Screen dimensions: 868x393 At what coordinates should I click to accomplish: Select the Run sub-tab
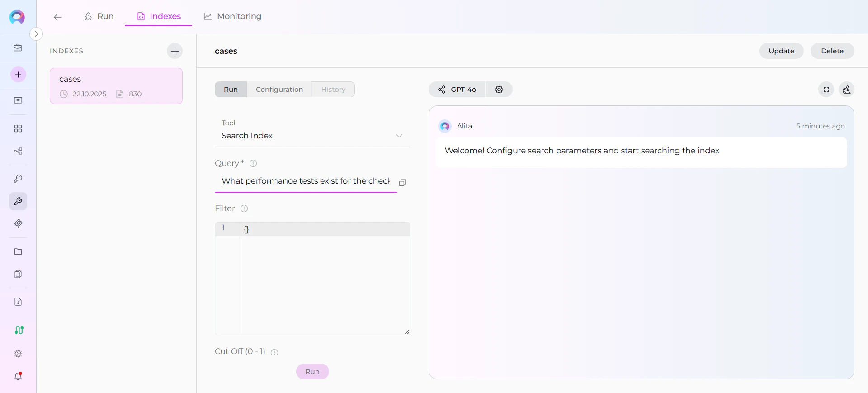231,90
